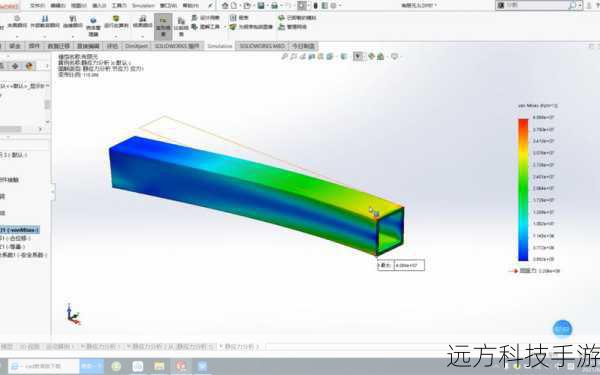Screen dimensions: 600x375
Task: Save the document with the floppy icon
Action: click(261, 5)
